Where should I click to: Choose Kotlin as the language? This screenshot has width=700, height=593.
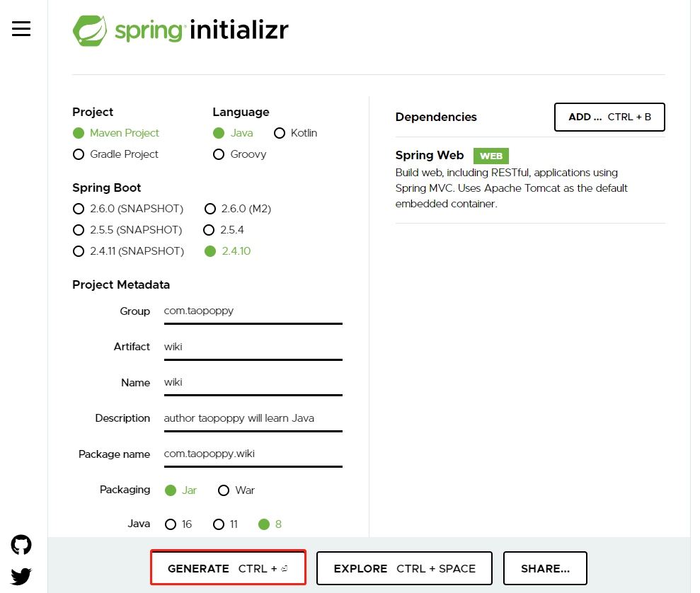click(296, 133)
